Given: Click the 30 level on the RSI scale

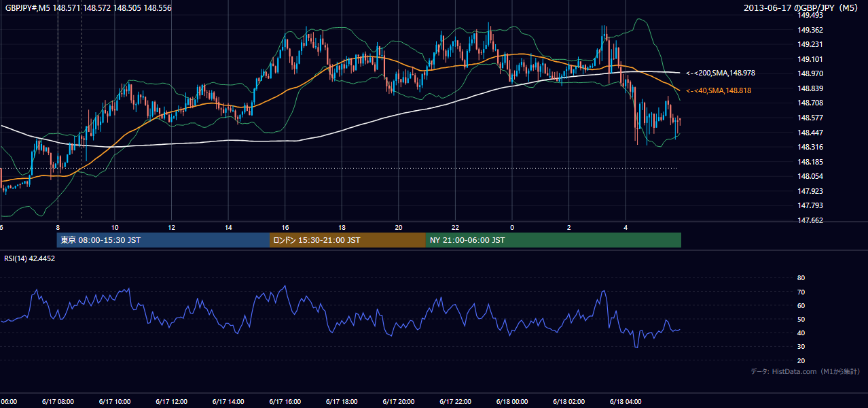Looking at the screenshot, I should tap(801, 347).
